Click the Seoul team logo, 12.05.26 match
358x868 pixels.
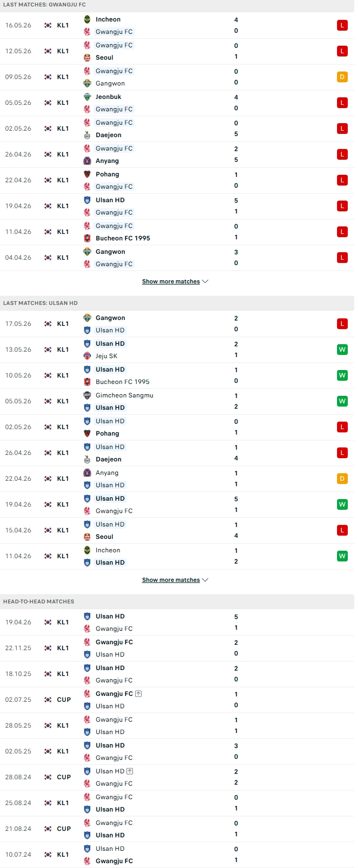click(x=87, y=58)
